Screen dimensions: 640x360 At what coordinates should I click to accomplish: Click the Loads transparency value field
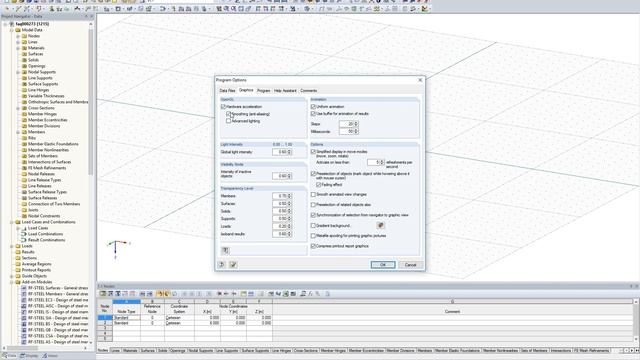click(x=282, y=226)
